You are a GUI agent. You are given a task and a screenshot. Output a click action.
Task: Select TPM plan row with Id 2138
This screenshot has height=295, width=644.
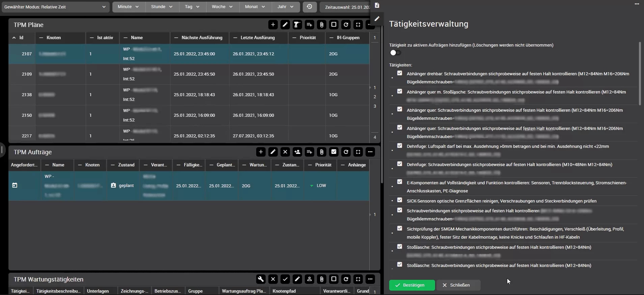pyautogui.click(x=189, y=95)
